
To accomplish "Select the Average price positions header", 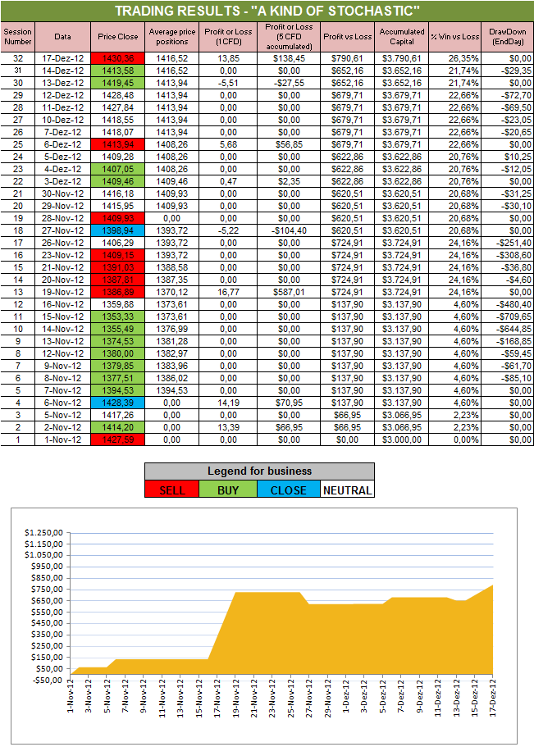I will pos(171,37).
